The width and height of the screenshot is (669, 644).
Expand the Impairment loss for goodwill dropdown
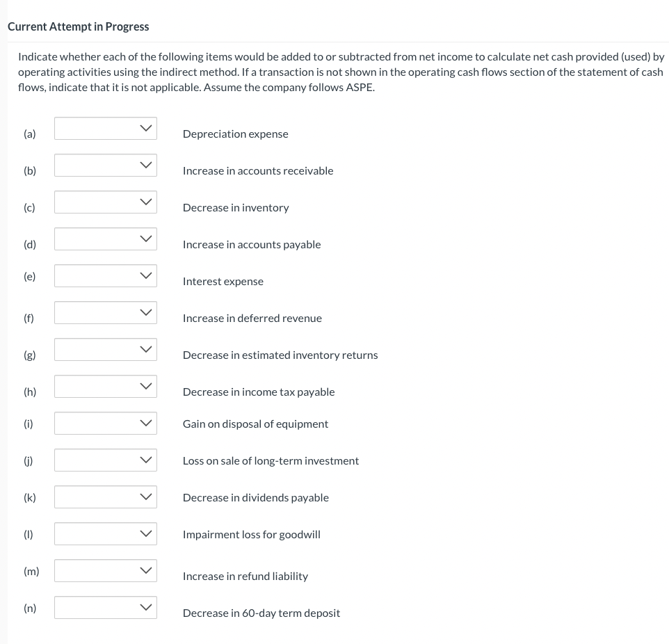[105, 533]
